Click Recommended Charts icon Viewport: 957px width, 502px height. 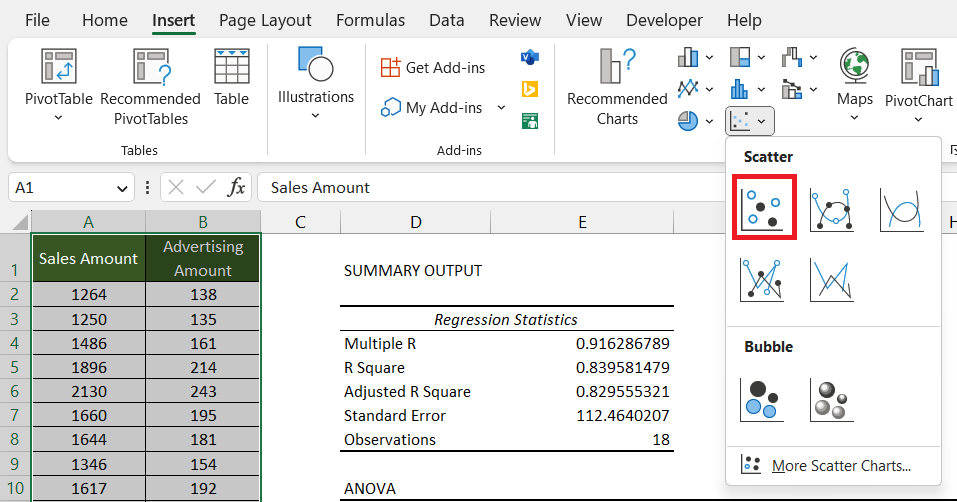click(x=617, y=66)
